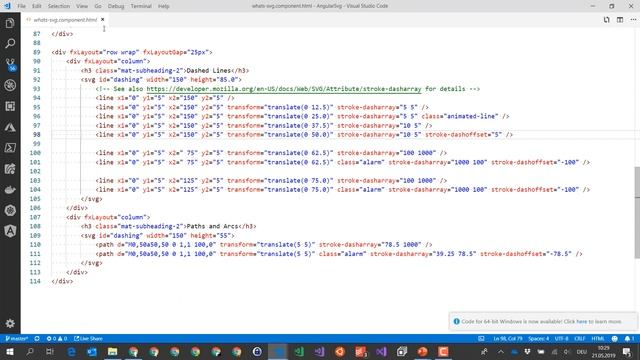Screen dimensions: 640x360
Task: Open the Edit menu
Action: tap(37, 6)
